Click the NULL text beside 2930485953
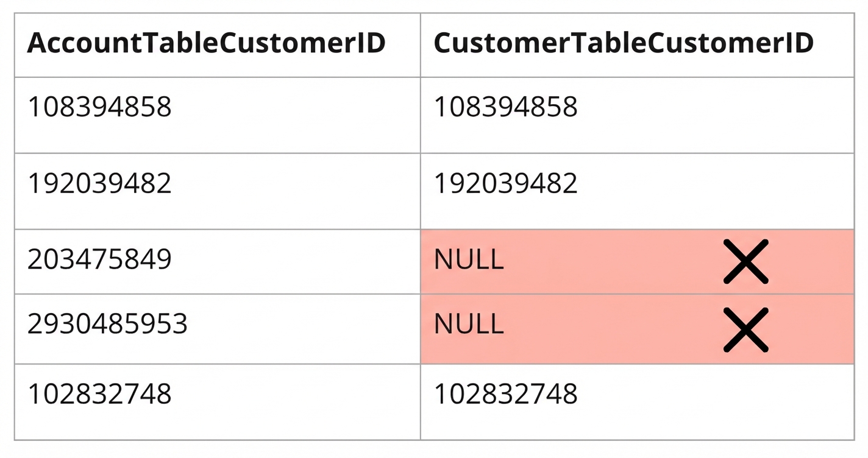Image resolution: width=868 pixels, height=458 pixels. coord(469,324)
